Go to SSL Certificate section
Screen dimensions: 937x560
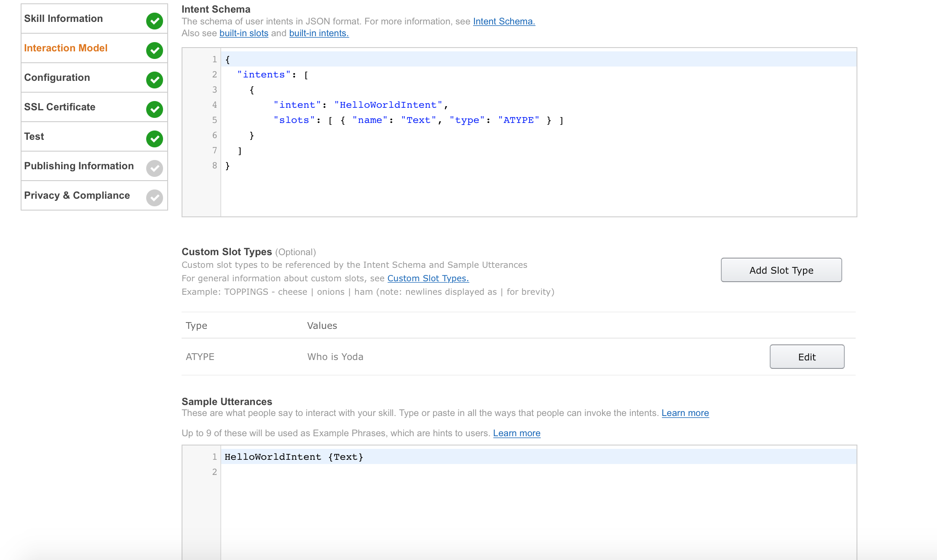[59, 107]
